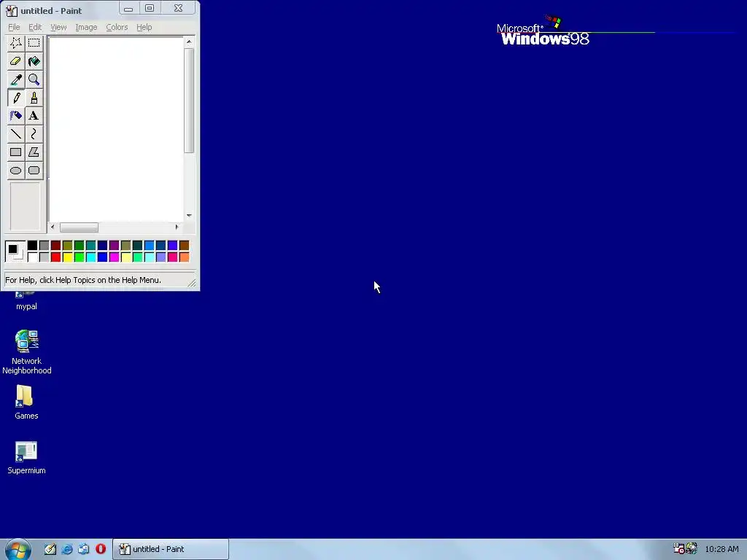Click the first system tray icon
This screenshot has height=560, width=747.
tap(678, 548)
